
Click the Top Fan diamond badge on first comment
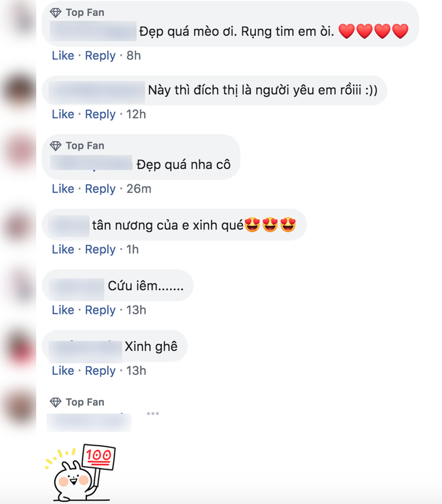[56, 13]
